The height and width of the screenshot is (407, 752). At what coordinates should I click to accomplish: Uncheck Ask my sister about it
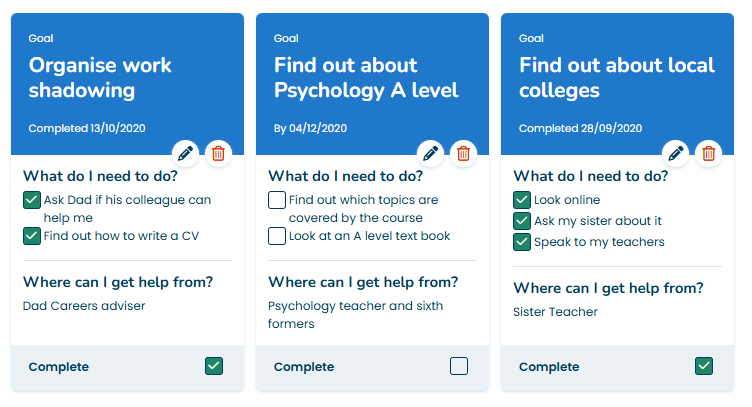(x=522, y=221)
